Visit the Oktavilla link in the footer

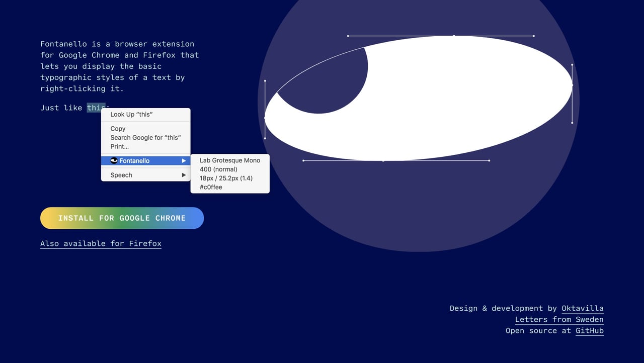(x=582, y=308)
